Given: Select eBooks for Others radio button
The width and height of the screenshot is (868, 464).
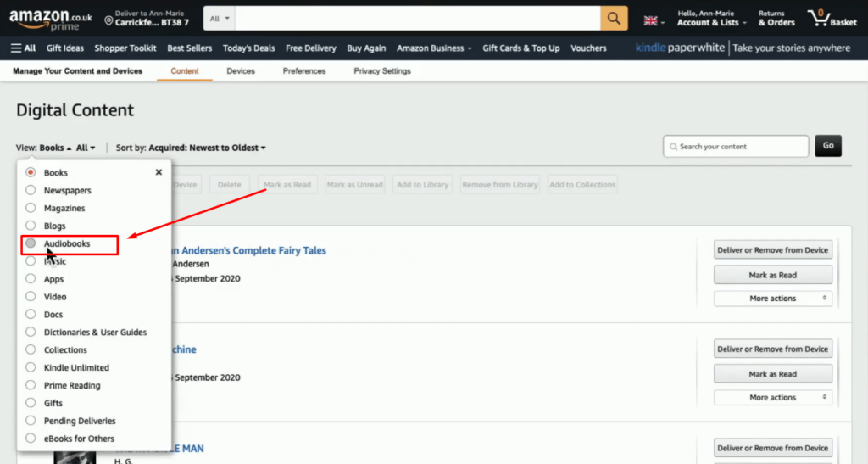Looking at the screenshot, I should [x=31, y=438].
